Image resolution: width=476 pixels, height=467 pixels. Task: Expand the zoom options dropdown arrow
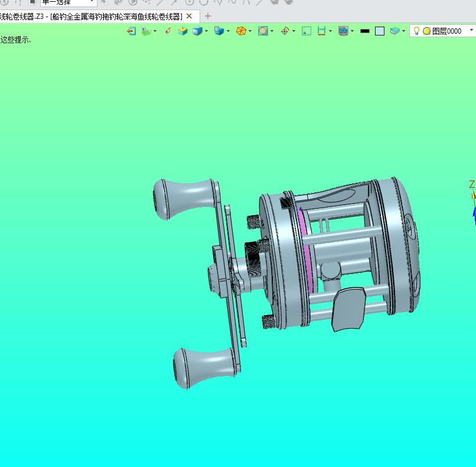click(272, 31)
